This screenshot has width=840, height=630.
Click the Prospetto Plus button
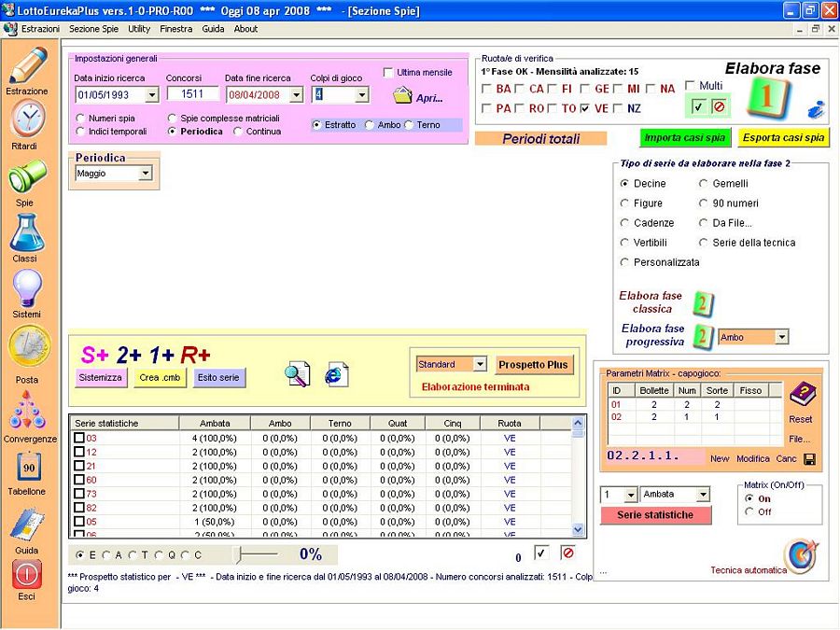[533, 365]
